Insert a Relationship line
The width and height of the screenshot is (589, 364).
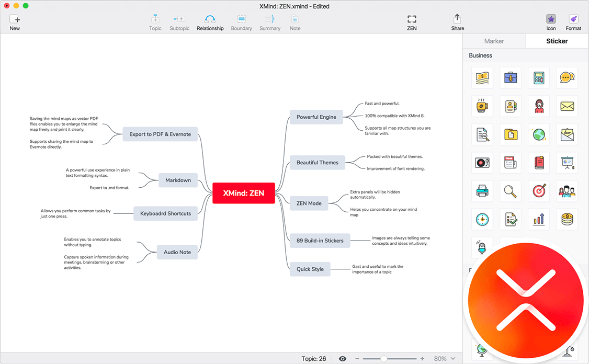click(210, 22)
